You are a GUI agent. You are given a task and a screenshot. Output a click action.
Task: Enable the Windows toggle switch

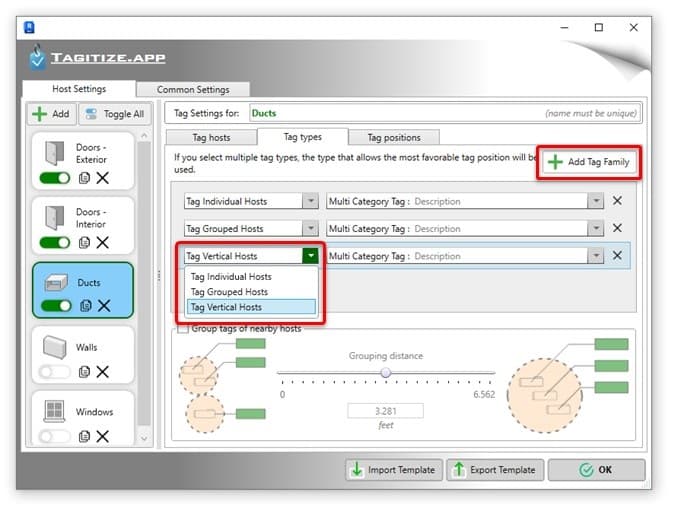point(55,437)
